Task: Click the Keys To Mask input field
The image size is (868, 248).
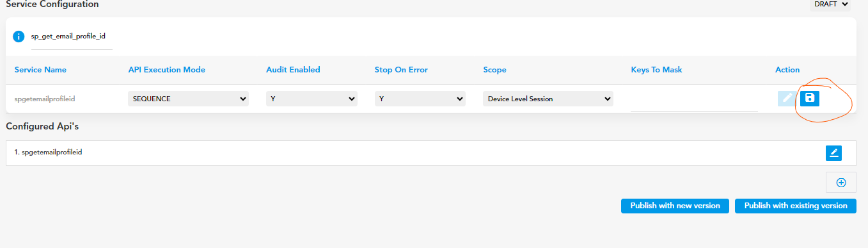Action: point(694,101)
